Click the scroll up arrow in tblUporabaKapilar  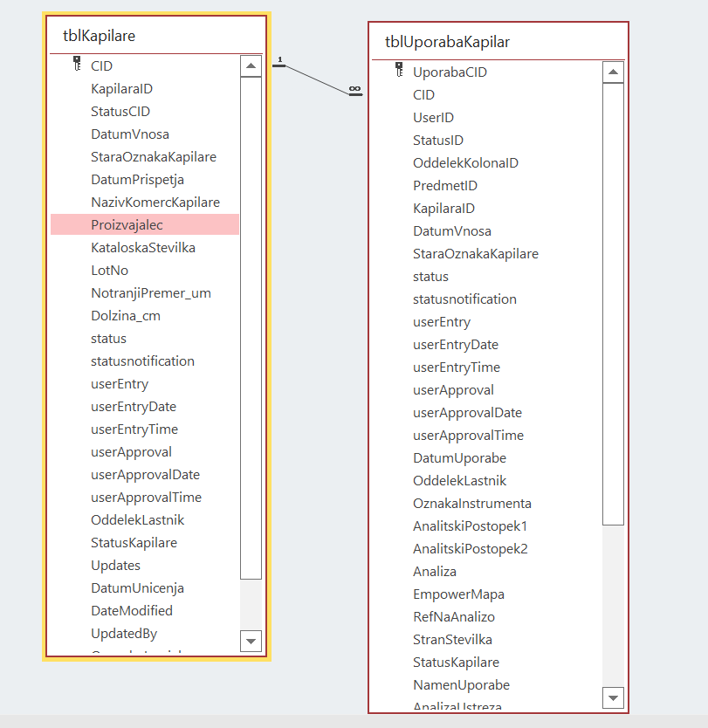coord(613,72)
